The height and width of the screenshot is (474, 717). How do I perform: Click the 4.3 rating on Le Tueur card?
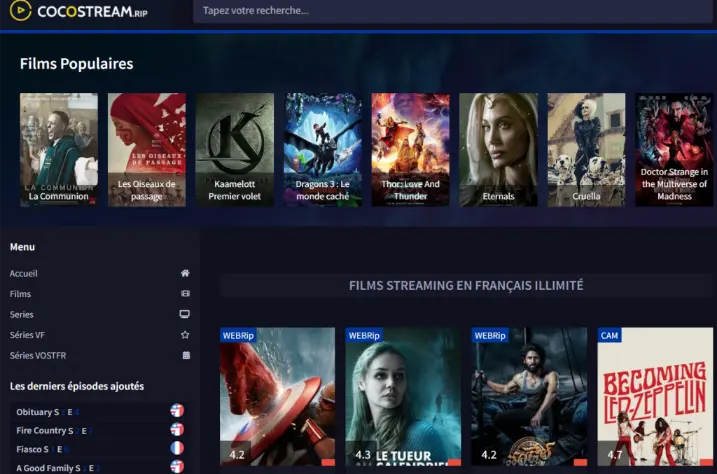pos(363,455)
